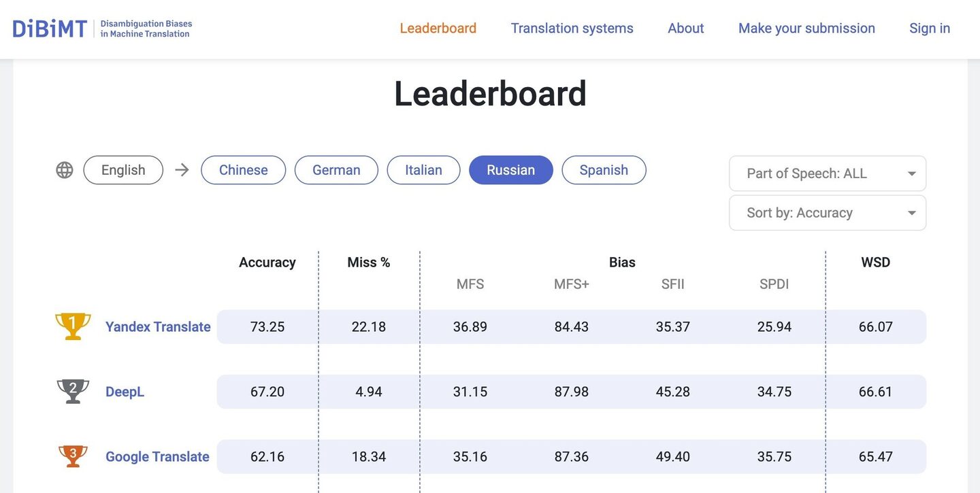980x493 pixels.
Task: Click the silver second-place trophy icon
Action: click(x=73, y=392)
